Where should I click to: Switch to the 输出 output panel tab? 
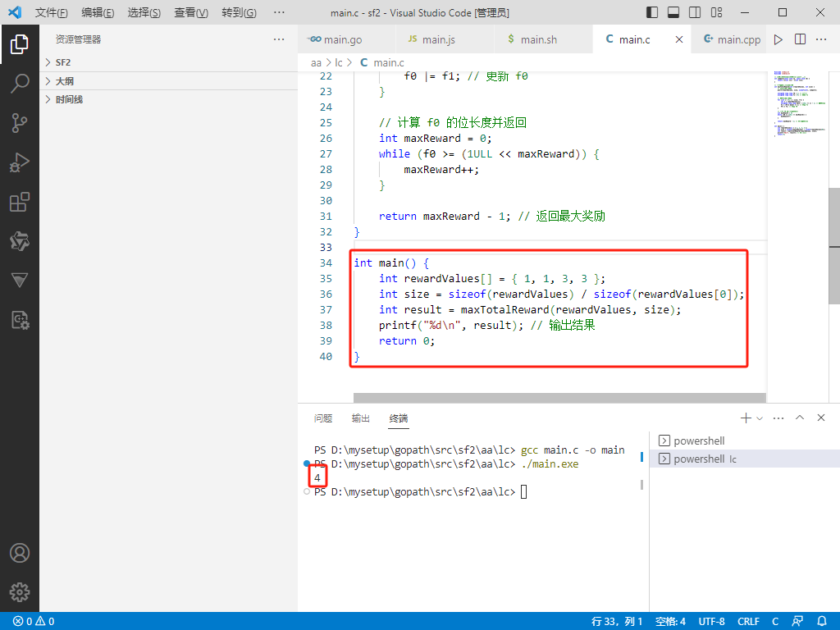[361, 418]
